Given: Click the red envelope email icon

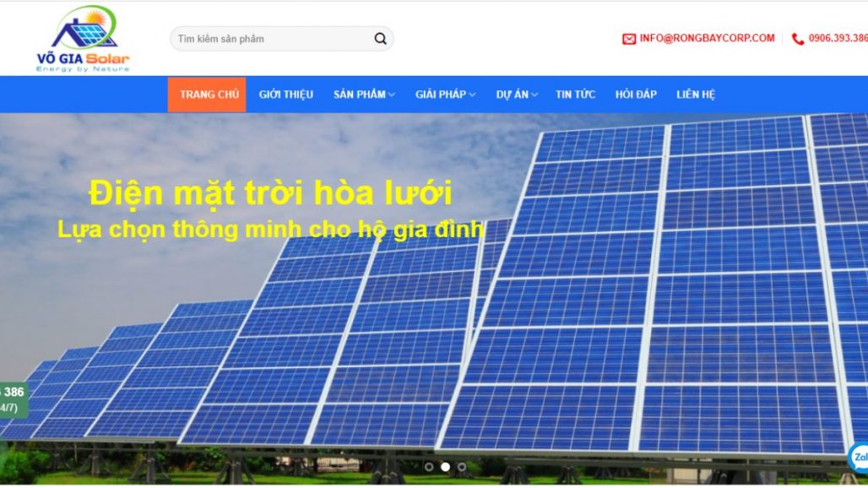Looking at the screenshot, I should click(629, 39).
